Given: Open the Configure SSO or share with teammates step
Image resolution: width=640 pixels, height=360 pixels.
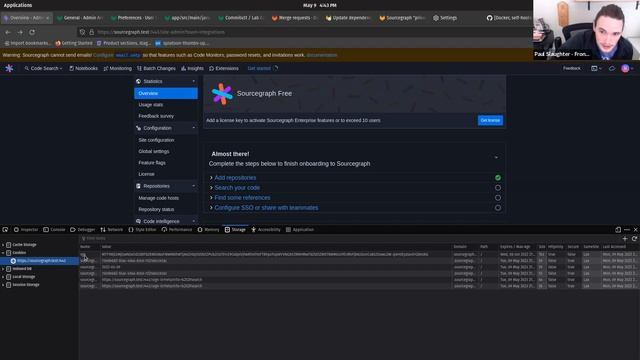Looking at the screenshot, I should click(266, 208).
